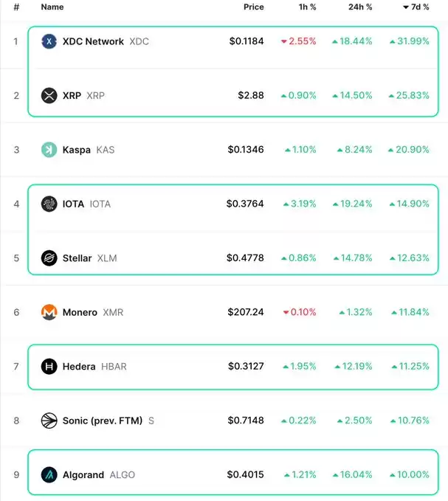
Task: Open the Sonic (prev. FTM) link
Action: pos(103,421)
